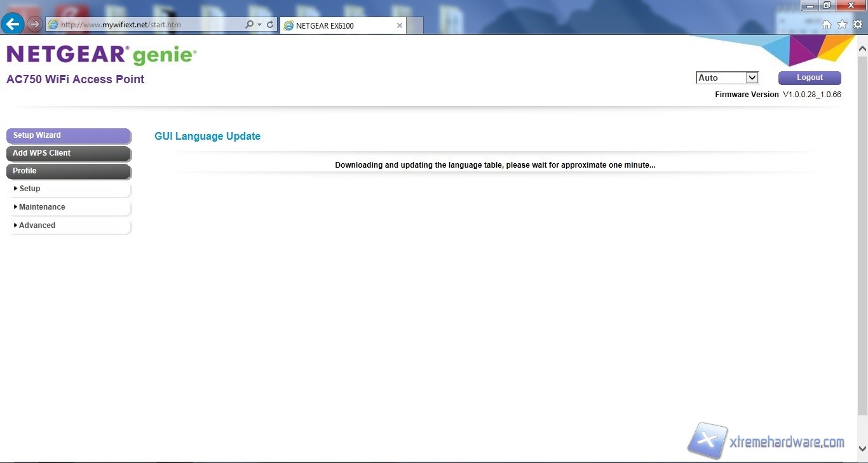Open the Auto language dropdown
Image resolution: width=868 pixels, height=463 pixels.
727,77
